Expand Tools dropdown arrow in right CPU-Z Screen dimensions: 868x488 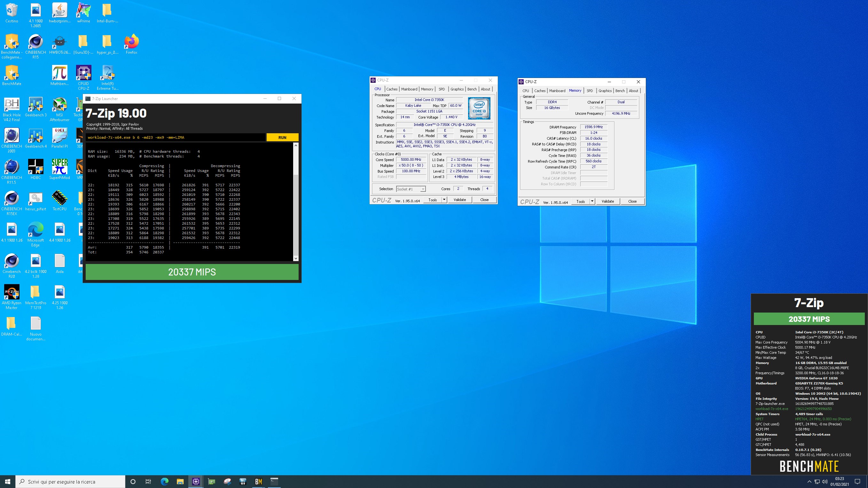tap(592, 201)
